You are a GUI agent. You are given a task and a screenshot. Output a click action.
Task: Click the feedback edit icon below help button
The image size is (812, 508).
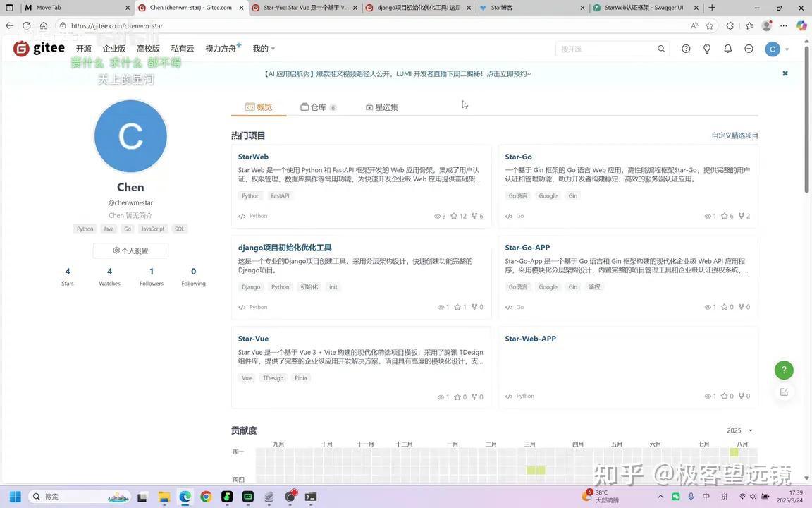(784, 392)
